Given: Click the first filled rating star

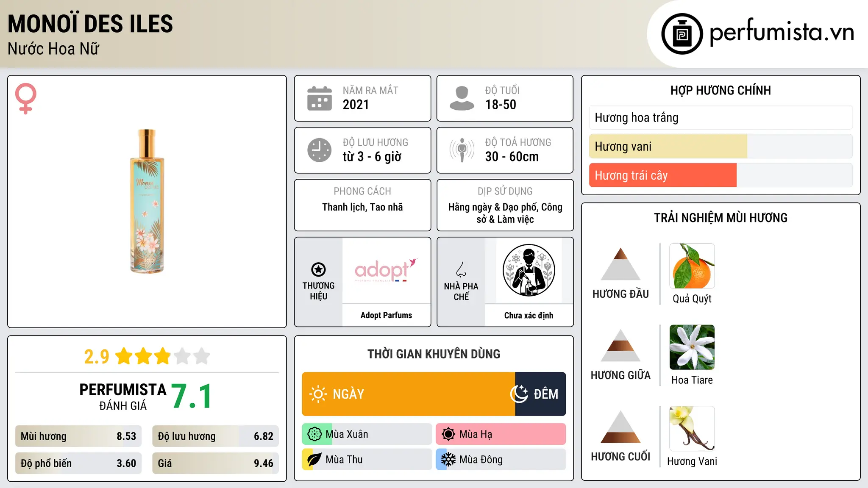Looking at the screenshot, I should point(124,356).
